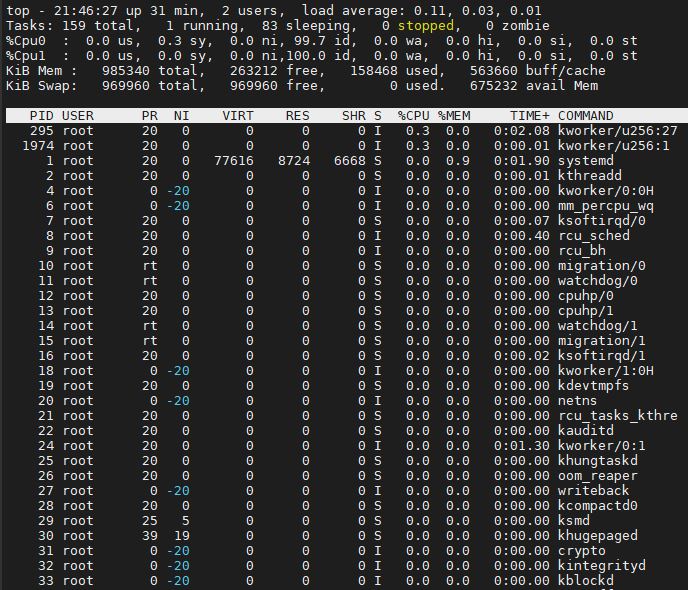Click the SHR column header
Screen dimensions: 688x590
[x=354, y=116]
